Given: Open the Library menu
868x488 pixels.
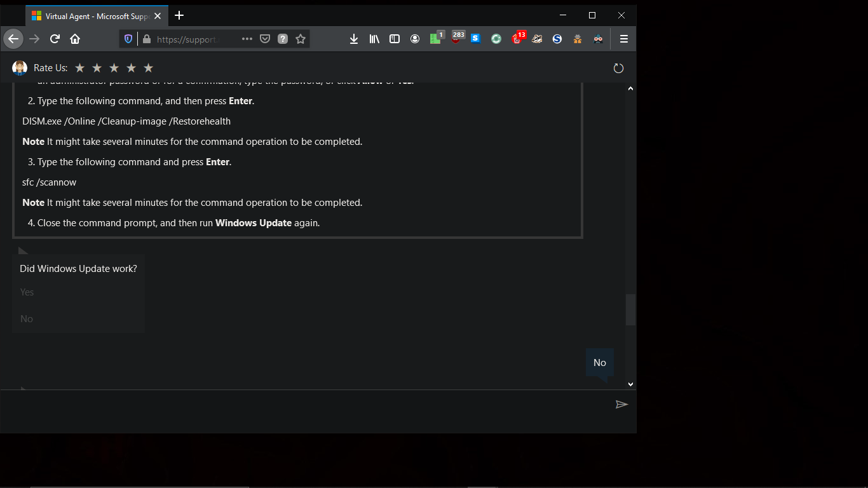Looking at the screenshot, I should pos(374,39).
